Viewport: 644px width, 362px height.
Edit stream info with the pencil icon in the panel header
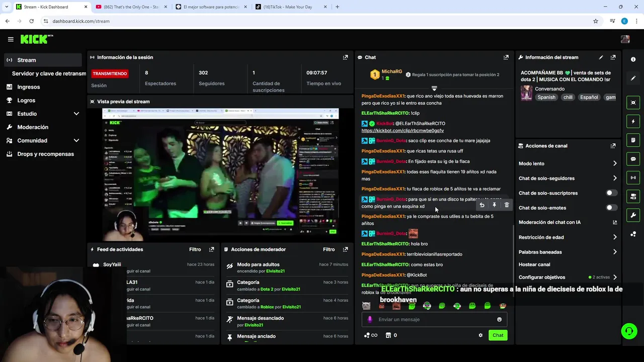601,57
